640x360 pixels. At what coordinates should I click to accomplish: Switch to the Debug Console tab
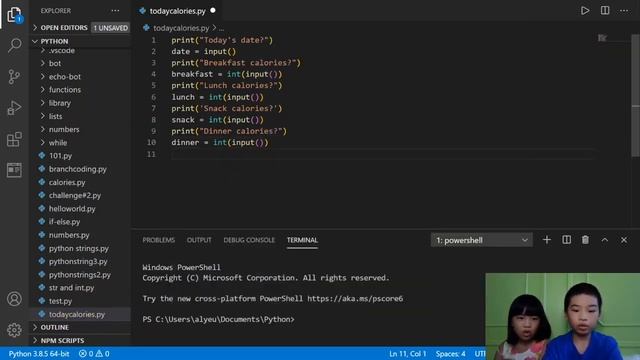[x=249, y=240]
